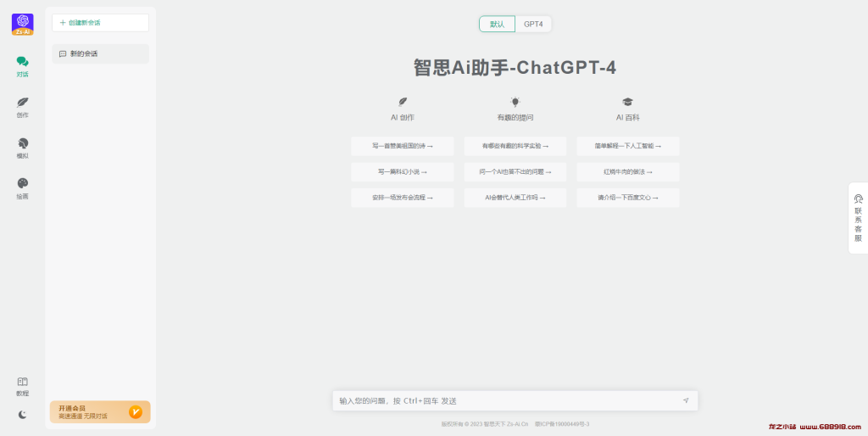The height and width of the screenshot is (436, 868).
Task: Toggle dark mode moon icon
Action: tap(22, 415)
